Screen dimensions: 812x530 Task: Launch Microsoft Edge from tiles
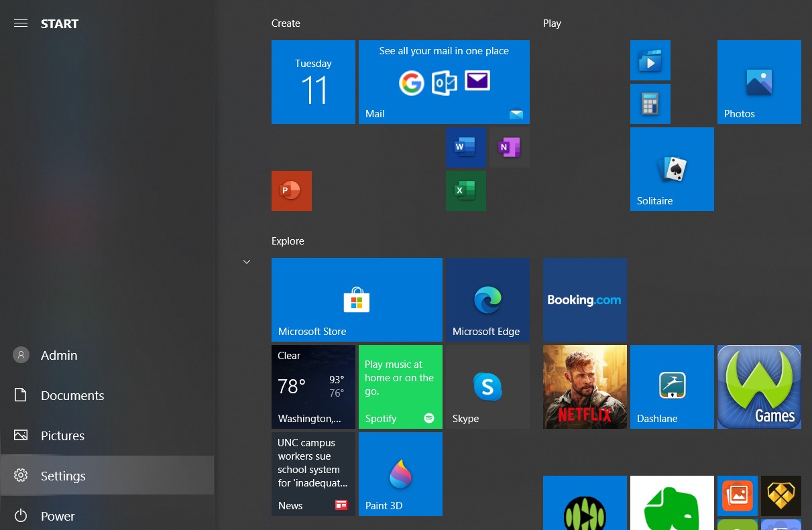click(x=487, y=300)
